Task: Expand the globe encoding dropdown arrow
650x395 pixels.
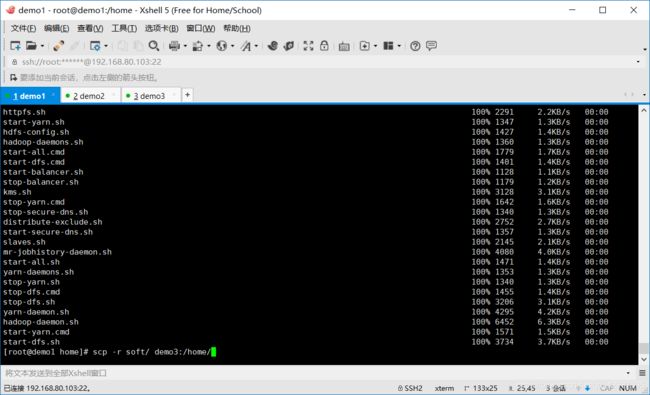Action: [x=232, y=46]
